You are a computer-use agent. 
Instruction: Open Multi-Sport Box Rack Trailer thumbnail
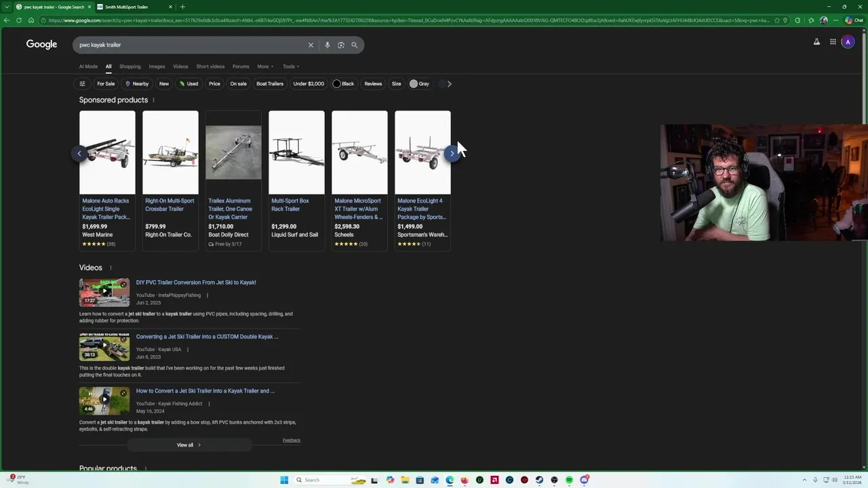tap(296, 152)
